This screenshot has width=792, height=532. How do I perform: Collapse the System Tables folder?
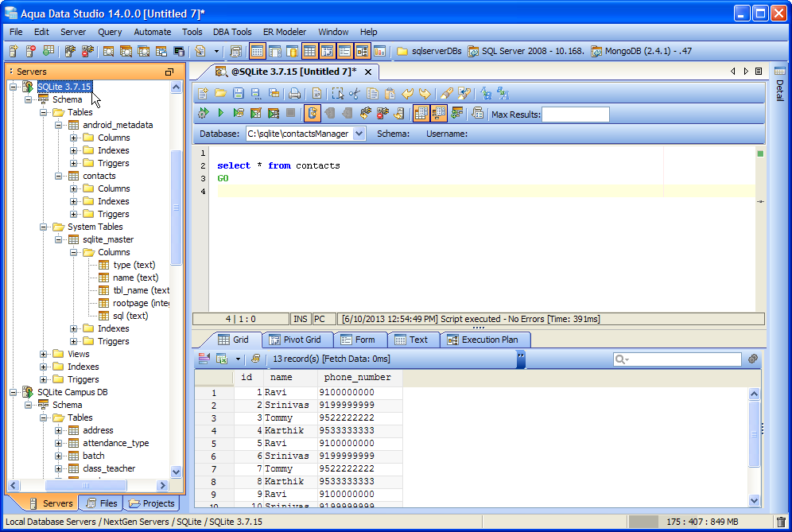click(44, 227)
